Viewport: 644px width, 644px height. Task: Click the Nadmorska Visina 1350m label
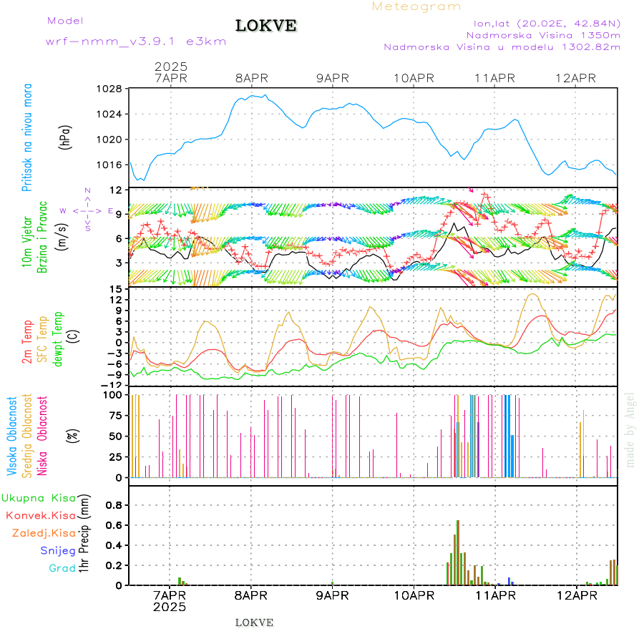click(x=543, y=34)
